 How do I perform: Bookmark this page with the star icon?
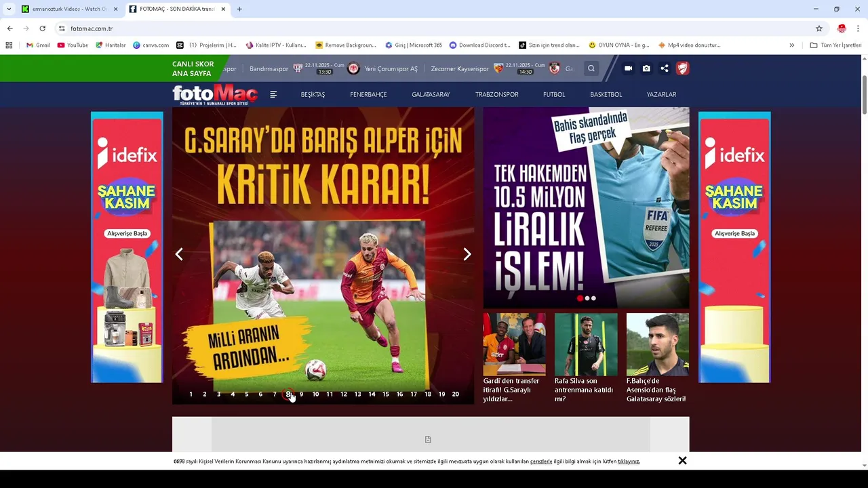(x=819, y=28)
